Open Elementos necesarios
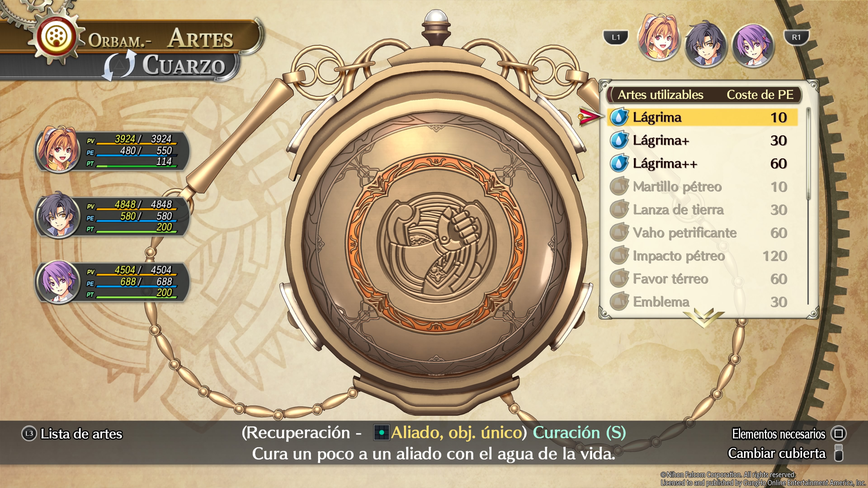This screenshot has width=868, height=488. 779,434
